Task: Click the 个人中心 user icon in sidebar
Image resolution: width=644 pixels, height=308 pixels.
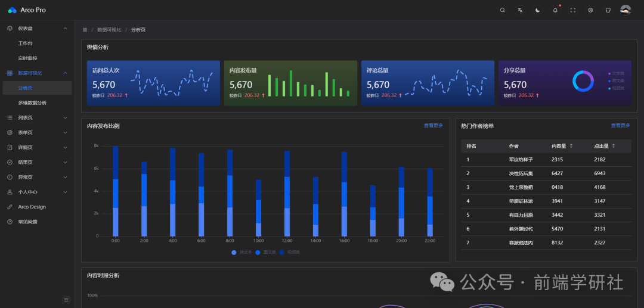Action: click(10, 192)
